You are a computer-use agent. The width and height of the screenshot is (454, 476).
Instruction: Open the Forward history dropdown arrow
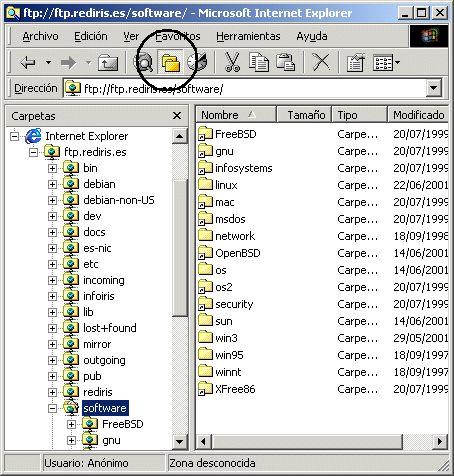(89, 62)
